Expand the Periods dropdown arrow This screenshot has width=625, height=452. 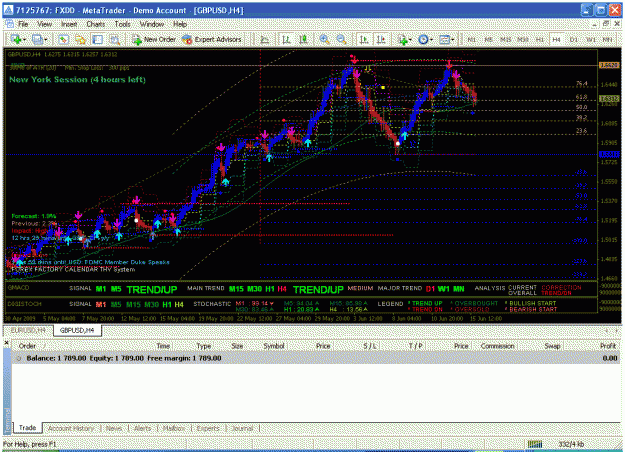tap(431, 40)
